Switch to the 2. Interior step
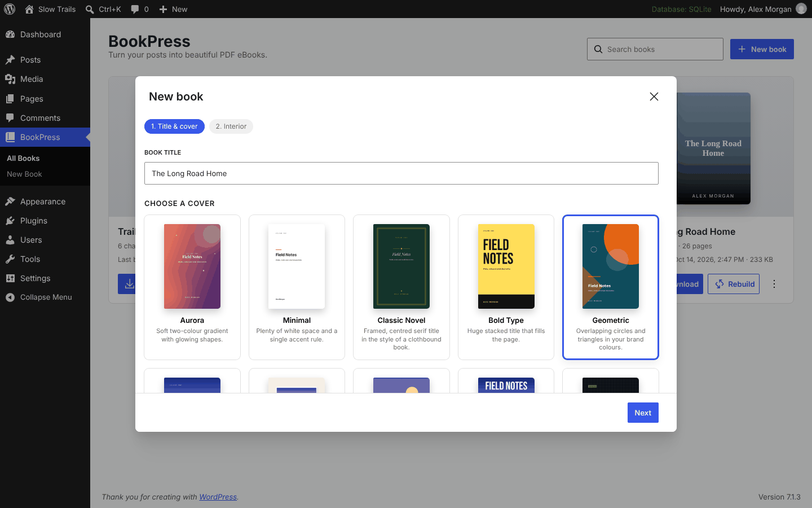812x508 pixels. 231,126
